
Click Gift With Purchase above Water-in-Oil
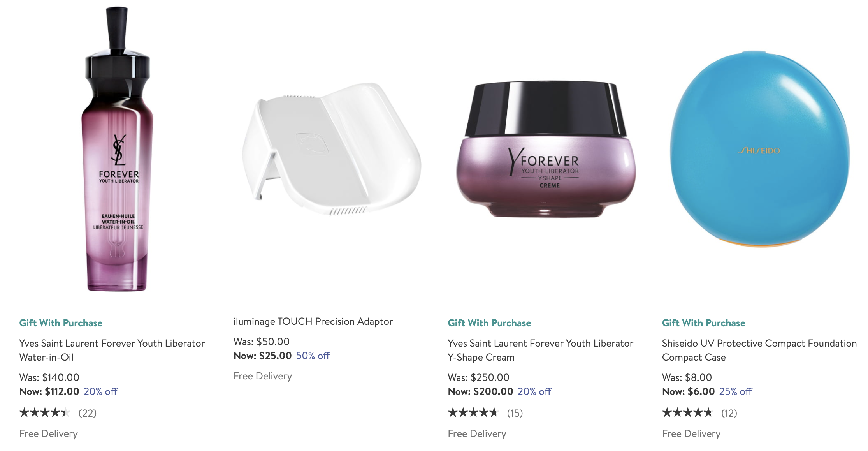[x=61, y=323]
